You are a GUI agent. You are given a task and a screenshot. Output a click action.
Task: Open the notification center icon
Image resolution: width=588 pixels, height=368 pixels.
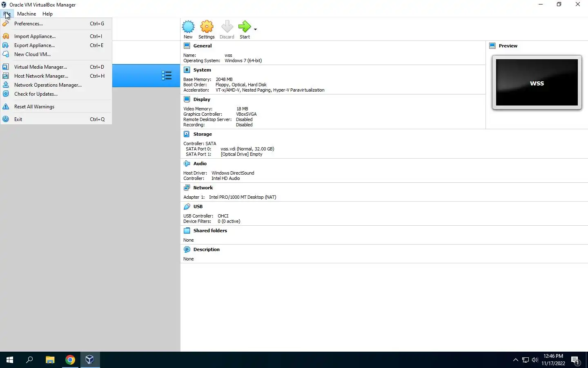575,360
